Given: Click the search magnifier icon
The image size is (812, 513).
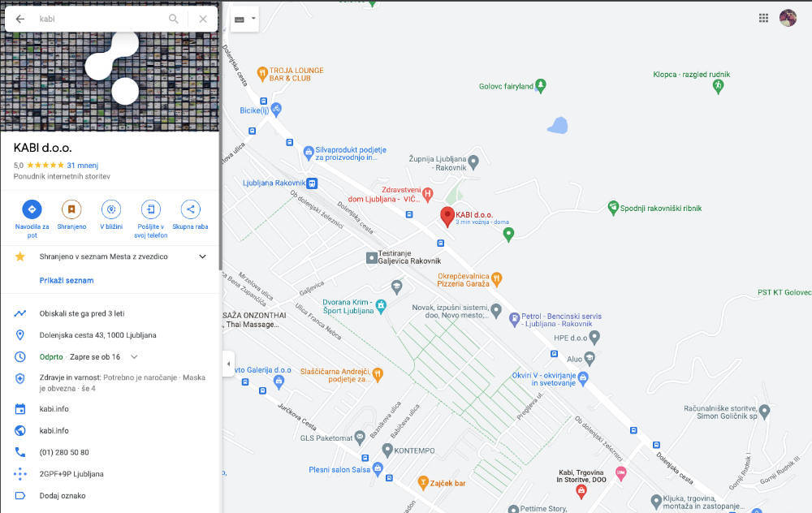Looking at the screenshot, I should [174, 19].
